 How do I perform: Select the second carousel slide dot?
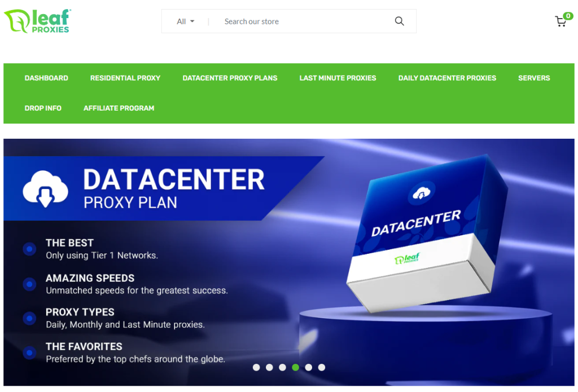(269, 367)
